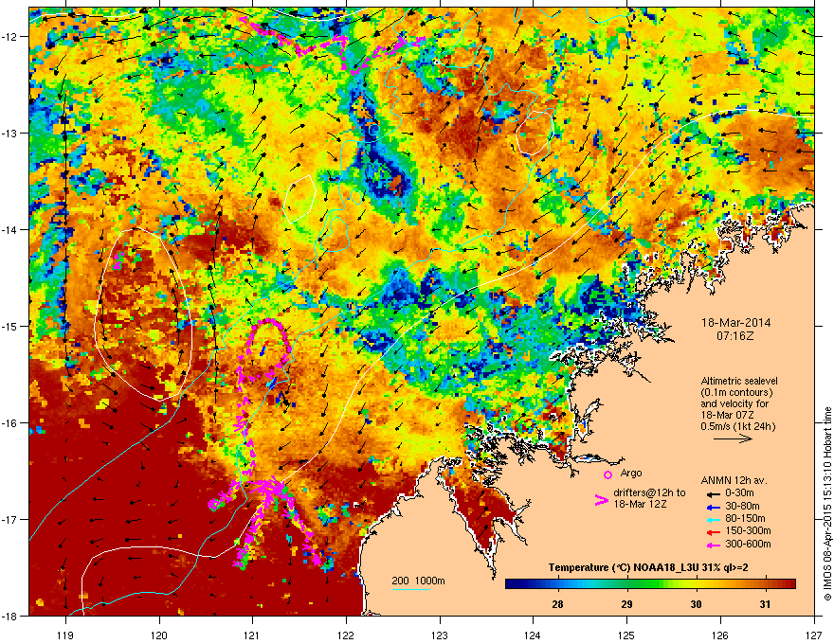This screenshot has height=644, width=834.
Task: Click the cyan isobath line legend sample
Action: (x=410, y=589)
